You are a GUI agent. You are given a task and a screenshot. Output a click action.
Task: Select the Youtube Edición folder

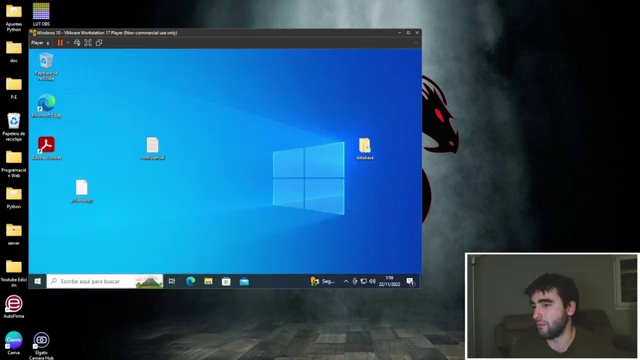(13, 273)
